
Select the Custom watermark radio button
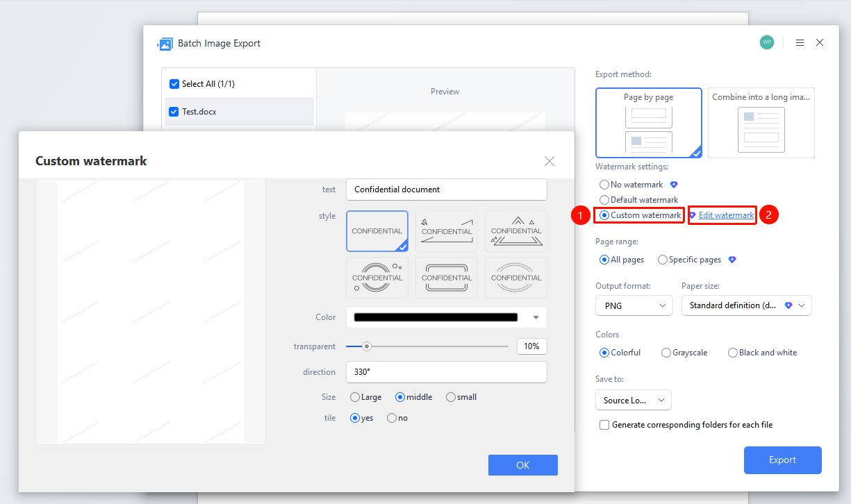click(x=604, y=215)
